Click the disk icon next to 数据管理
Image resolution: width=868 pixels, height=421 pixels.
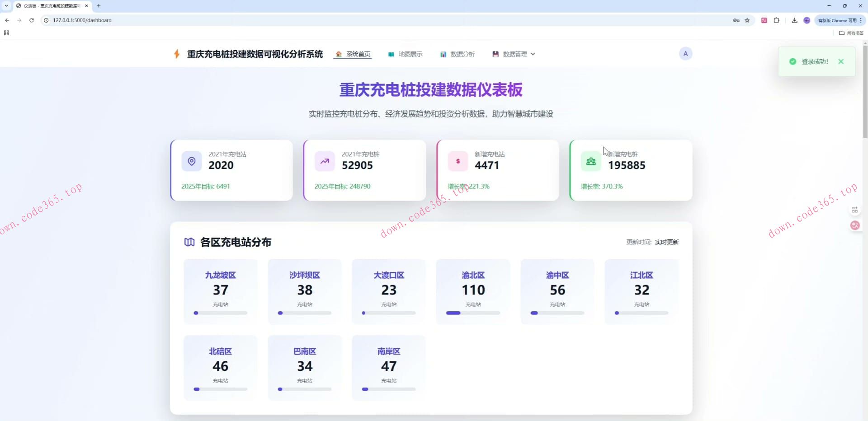tap(495, 54)
